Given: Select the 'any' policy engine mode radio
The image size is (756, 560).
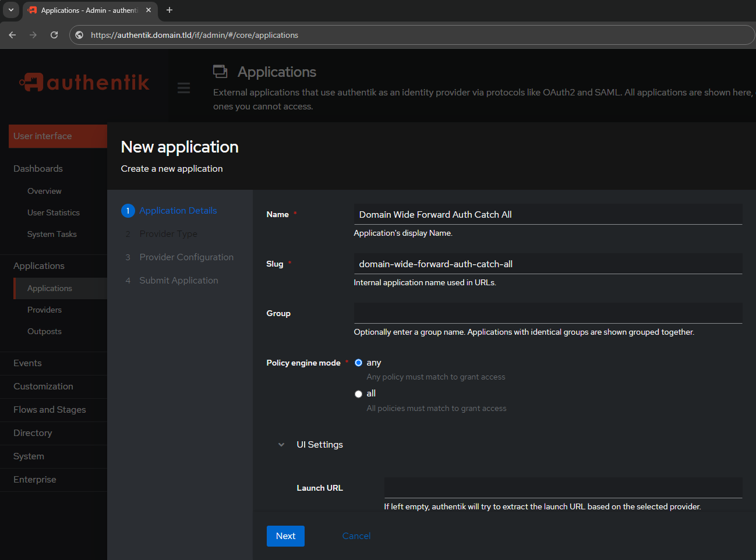Looking at the screenshot, I should pos(358,363).
